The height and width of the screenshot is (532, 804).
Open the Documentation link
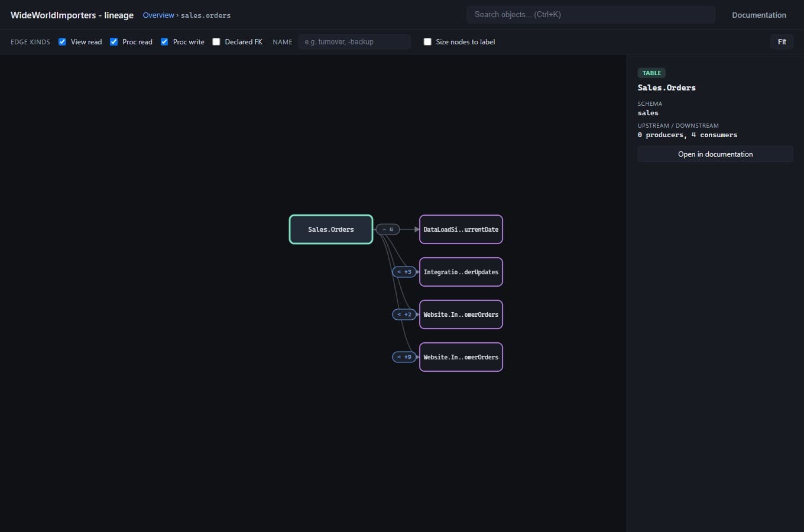click(x=759, y=15)
